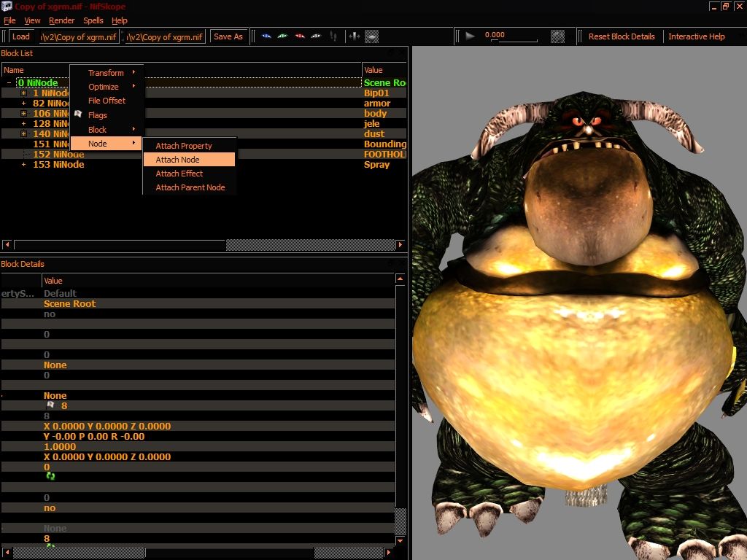Click the save file path field
The height and width of the screenshot is (560, 747).
pos(166,36)
